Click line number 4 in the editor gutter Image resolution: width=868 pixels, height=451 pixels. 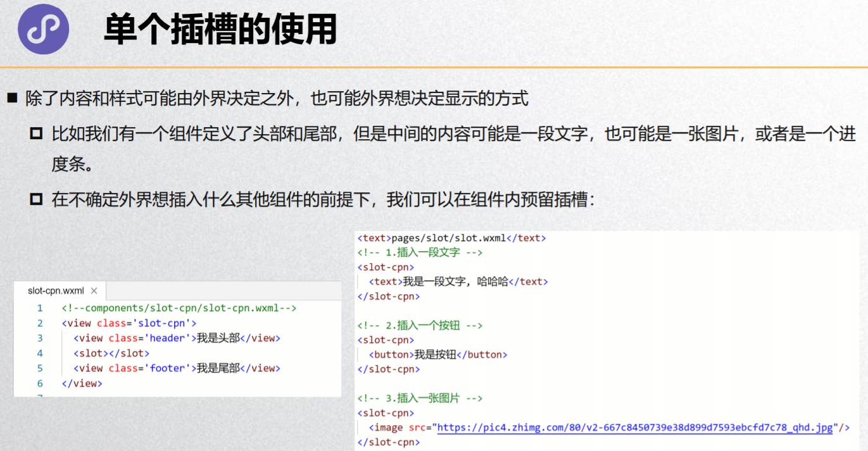tap(40, 353)
